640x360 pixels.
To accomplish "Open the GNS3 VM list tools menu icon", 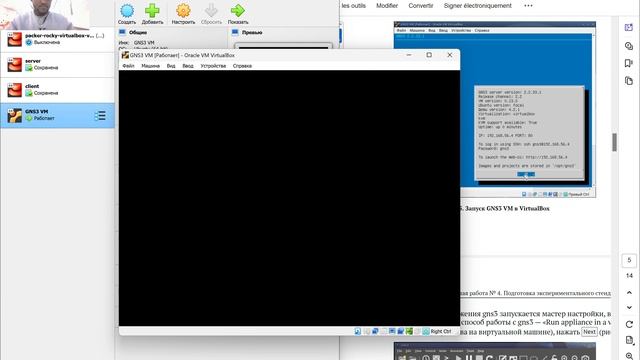I will [100, 116].
